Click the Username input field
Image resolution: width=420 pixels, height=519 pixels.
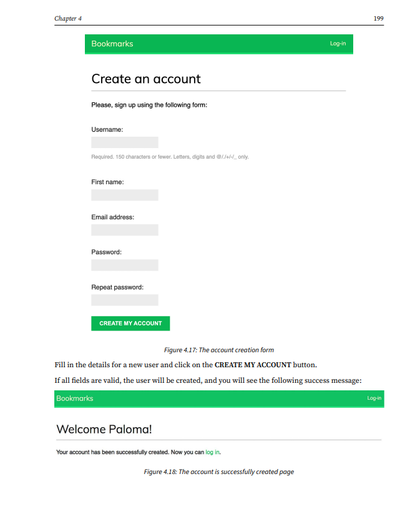tap(125, 142)
